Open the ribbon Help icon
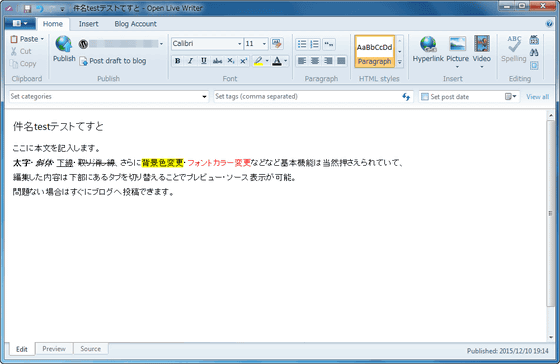The height and width of the screenshot is (364, 560). 549,24
